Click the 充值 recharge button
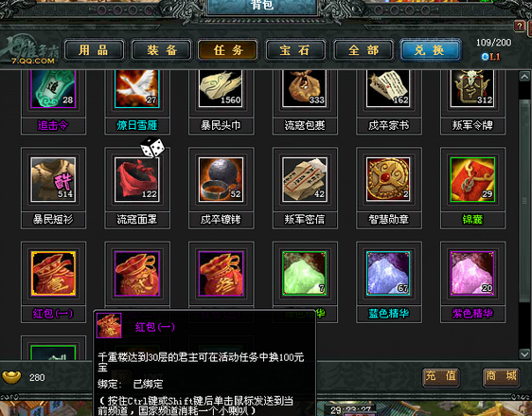 (441, 376)
